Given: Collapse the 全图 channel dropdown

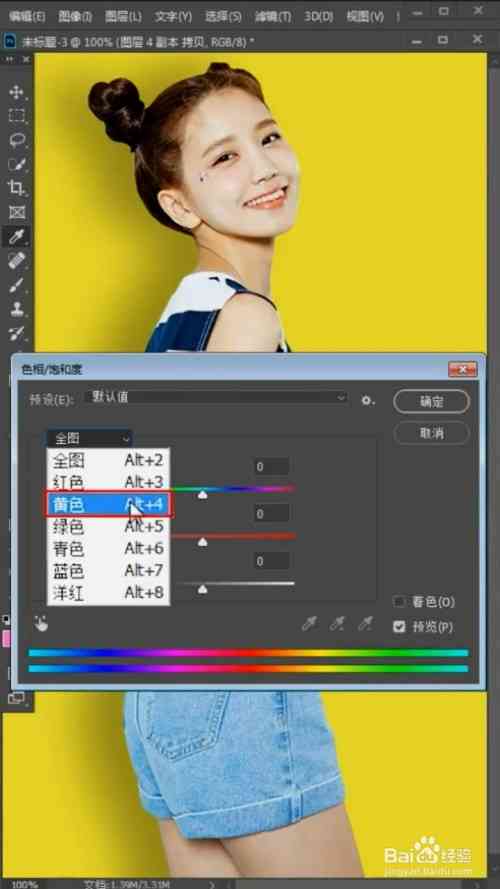Looking at the screenshot, I should click(x=89, y=438).
